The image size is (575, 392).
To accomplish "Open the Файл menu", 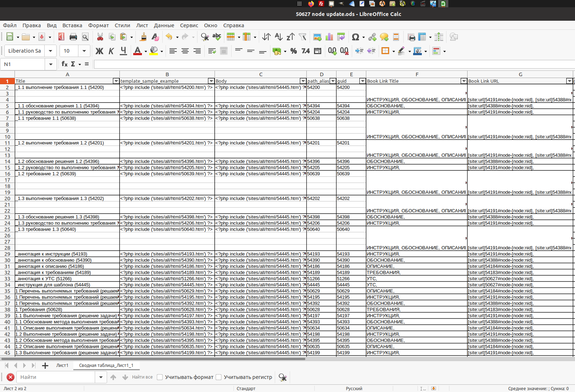I will click(x=10, y=25).
